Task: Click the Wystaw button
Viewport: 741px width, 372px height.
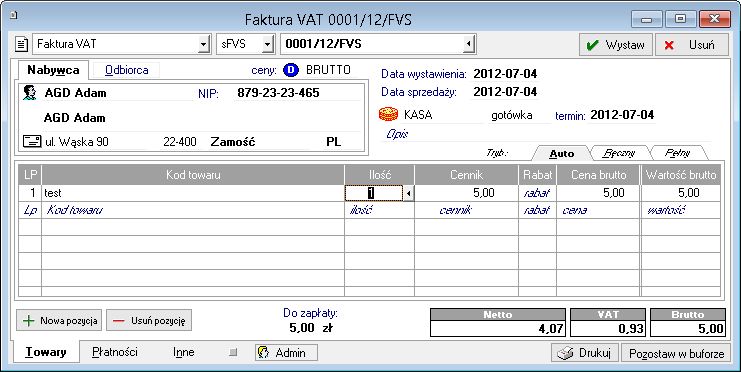Action: coord(616,45)
